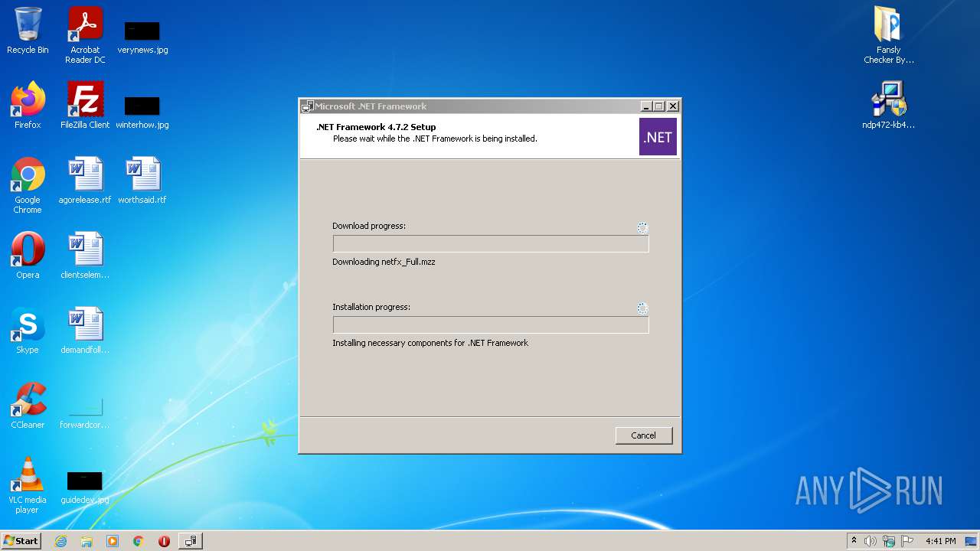The width and height of the screenshot is (980, 551).
Task: Launch VLC media player shortcut
Action: 28,485
